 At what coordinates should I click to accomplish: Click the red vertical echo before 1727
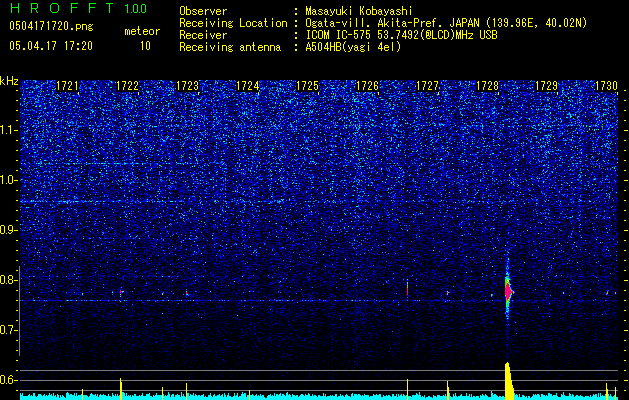[x=408, y=288]
